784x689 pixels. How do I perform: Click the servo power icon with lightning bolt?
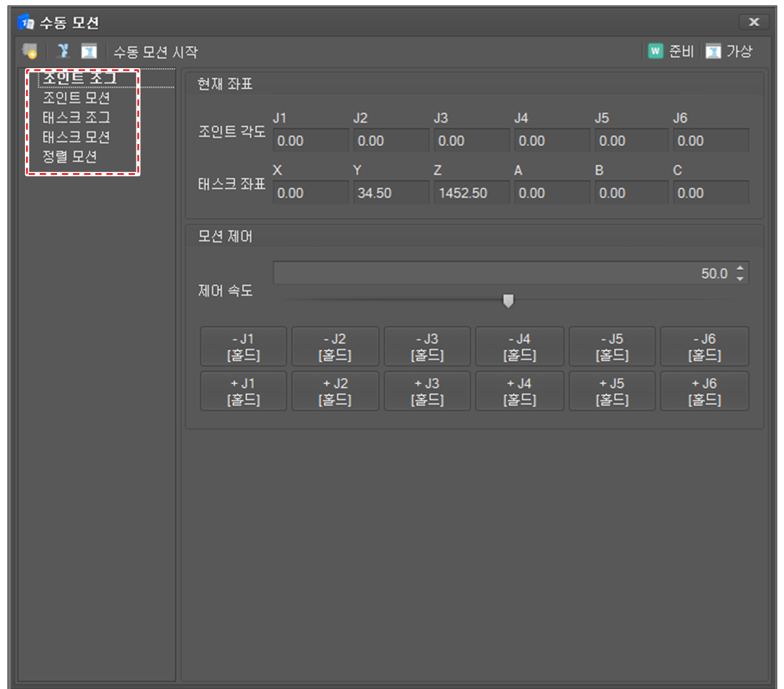30,52
